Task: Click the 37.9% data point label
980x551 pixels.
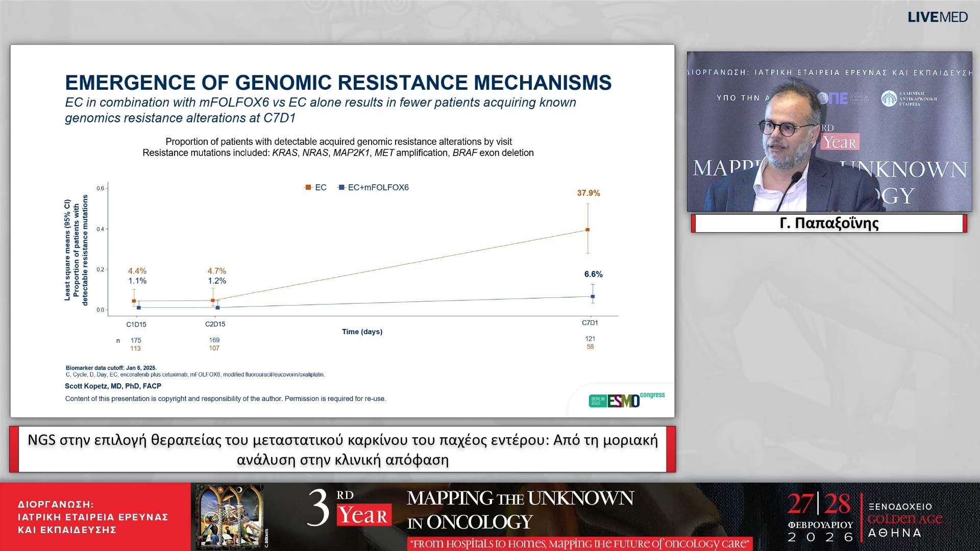Action: [588, 193]
